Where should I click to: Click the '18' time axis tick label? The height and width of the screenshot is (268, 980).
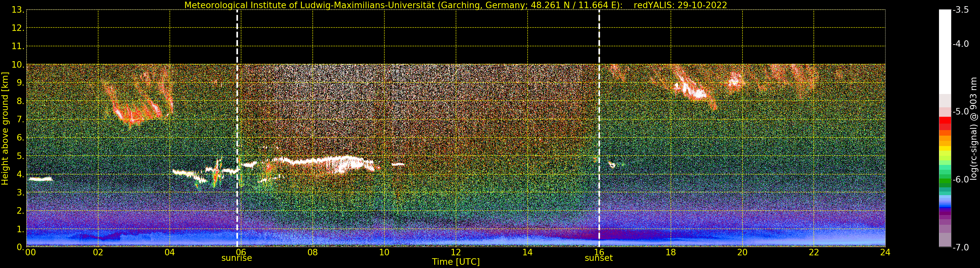(671, 252)
